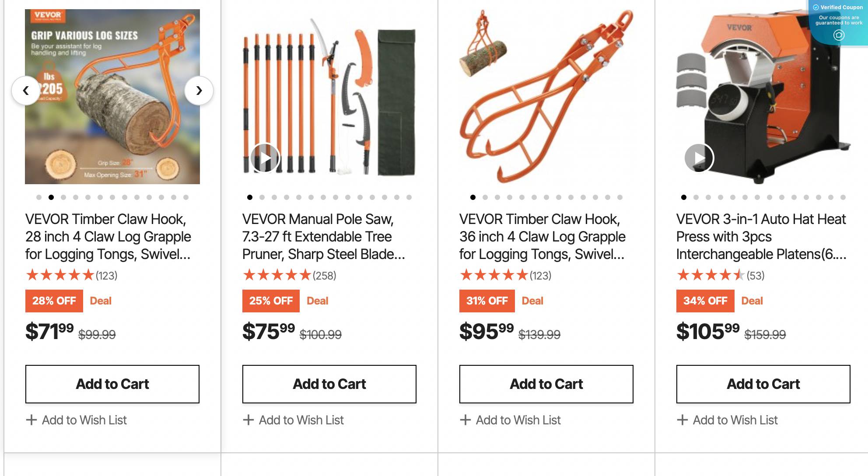Select the second carousel dot under the 28 inch hook
This screenshot has height=476, width=868.
click(x=52, y=197)
